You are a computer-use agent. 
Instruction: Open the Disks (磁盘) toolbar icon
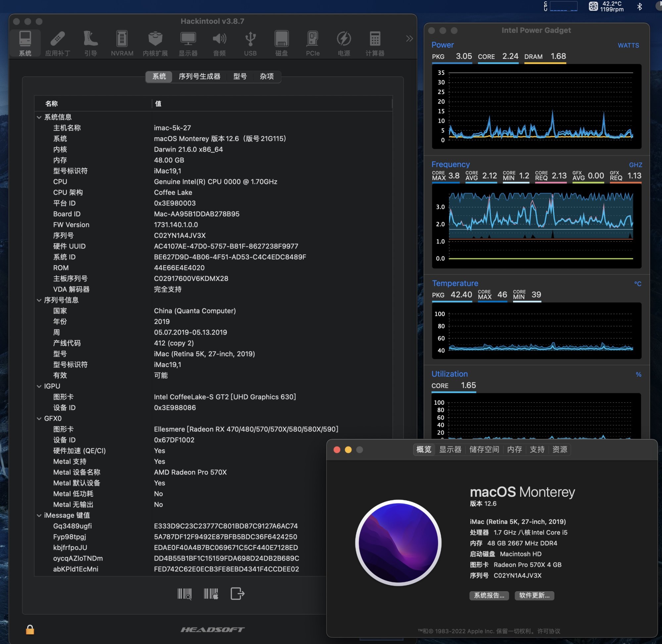281,43
